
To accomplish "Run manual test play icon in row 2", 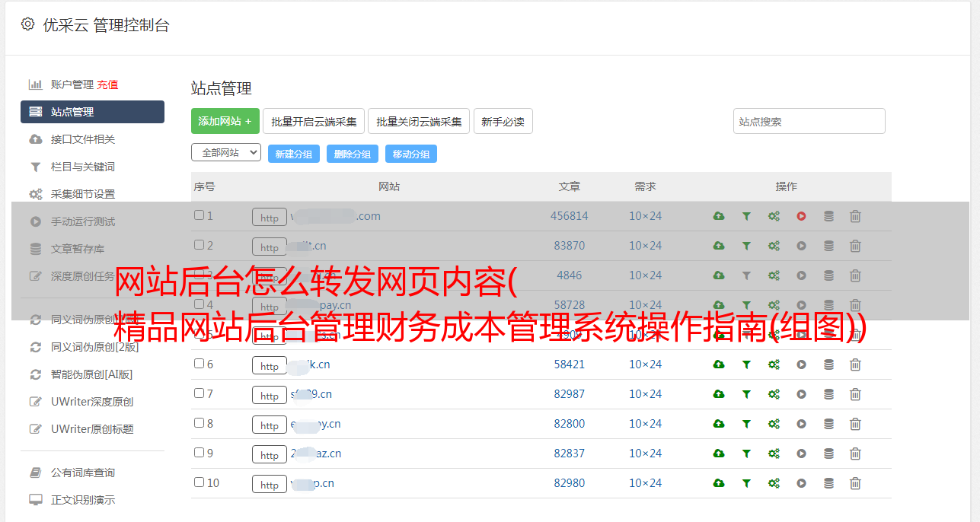I will pyautogui.click(x=801, y=246).
